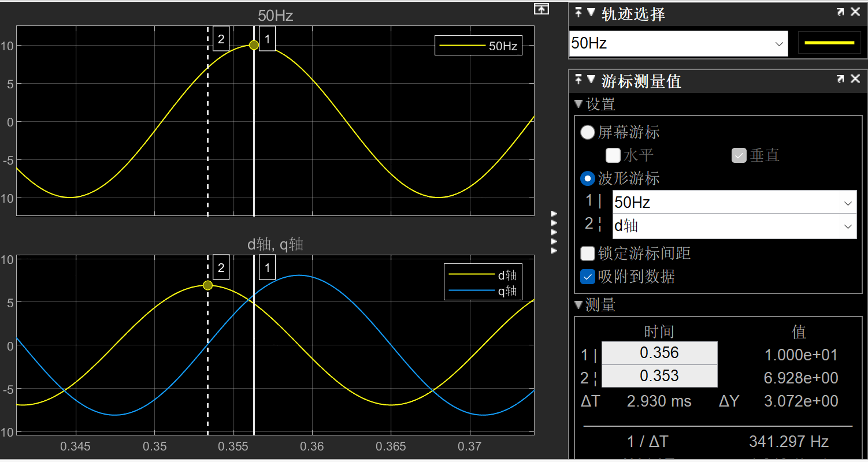Image resolution: width=868 pixels, height=462 pixels.
Task: Click the 值 column header
Action: click(799, 331)
